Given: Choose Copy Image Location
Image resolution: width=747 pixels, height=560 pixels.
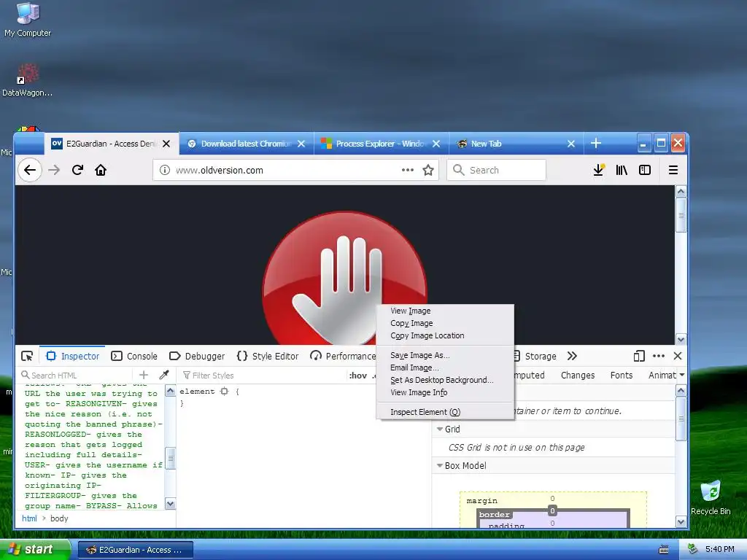Looking at the screenshot, I should (445, 335).
